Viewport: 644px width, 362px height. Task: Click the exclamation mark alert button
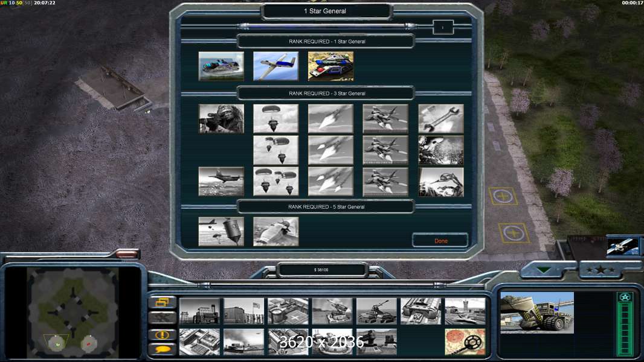coord(163,334)
